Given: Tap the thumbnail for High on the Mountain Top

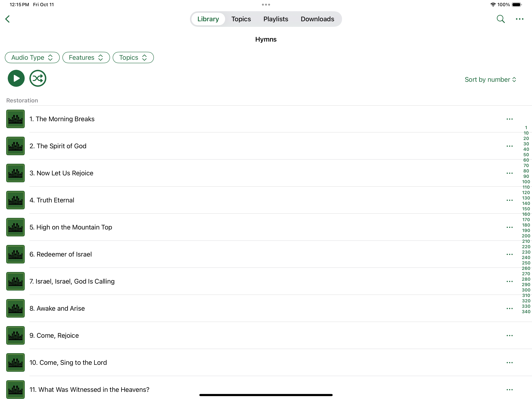Looking at the screenshot, I should (x=15, y=227).
